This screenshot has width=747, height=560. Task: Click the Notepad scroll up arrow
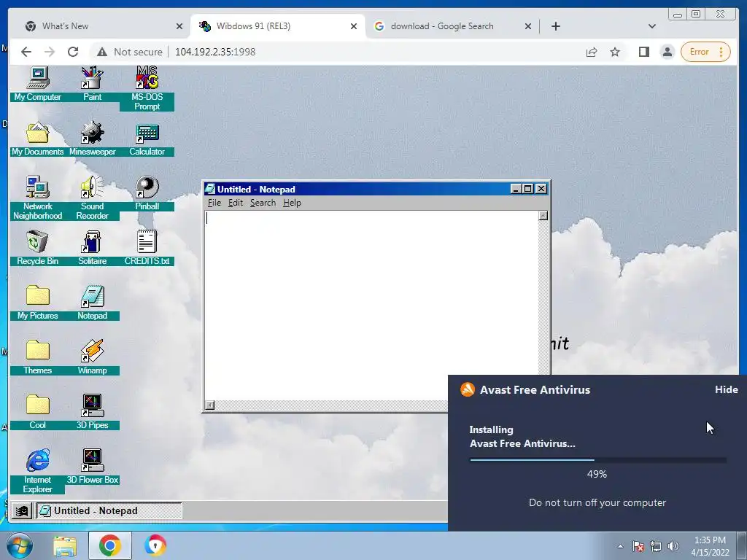[543, 216]
